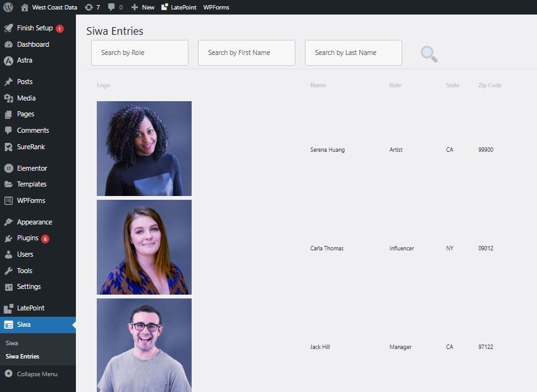
Task: Click the Siwa sidebar menu icon
Action: point(9,324)
